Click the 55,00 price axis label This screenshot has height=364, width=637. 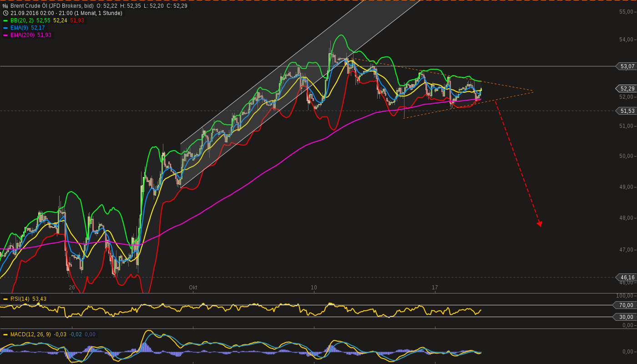627,11
